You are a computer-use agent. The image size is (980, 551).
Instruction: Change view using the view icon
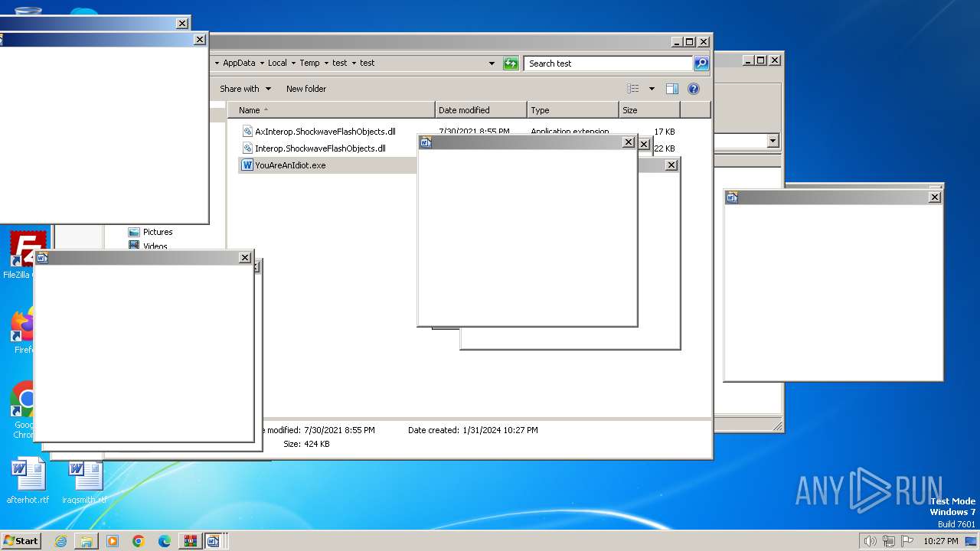pos(633,89)
